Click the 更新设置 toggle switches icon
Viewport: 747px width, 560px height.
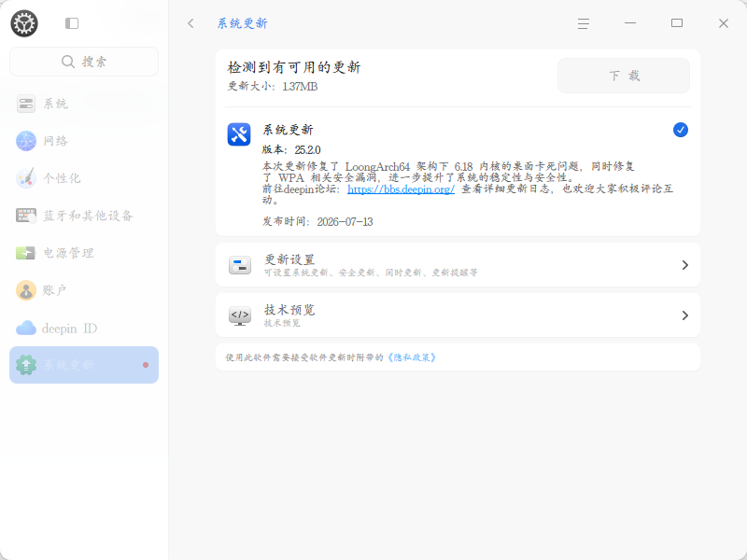click(240, 265)
